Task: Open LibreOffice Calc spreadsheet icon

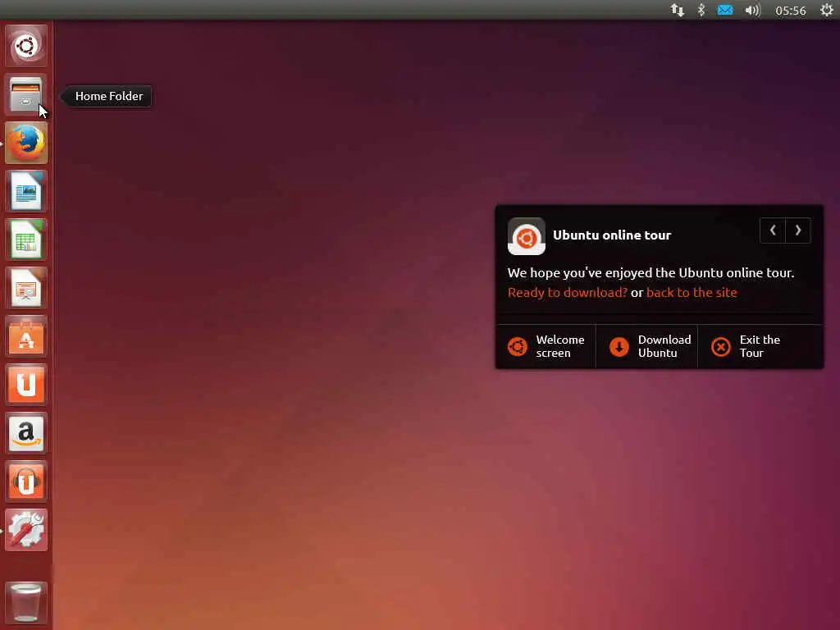Action: pyautogui.click(x=25, y=240)
